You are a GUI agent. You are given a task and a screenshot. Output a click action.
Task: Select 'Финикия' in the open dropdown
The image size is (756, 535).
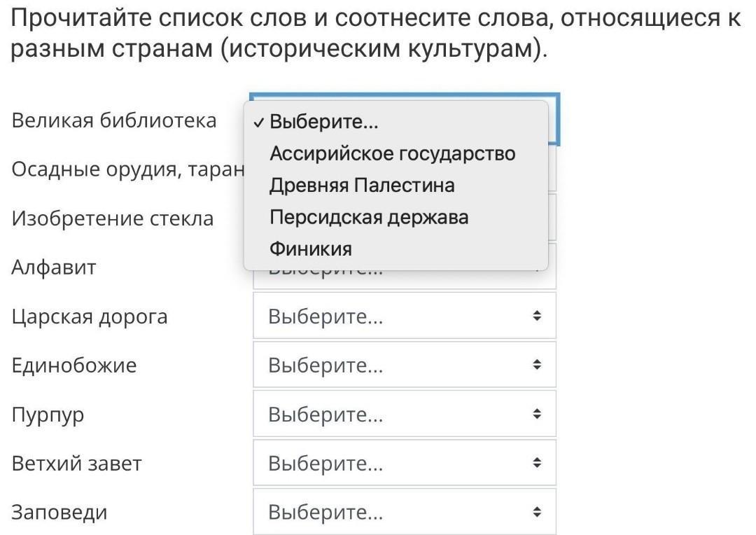tap(311, 249)
